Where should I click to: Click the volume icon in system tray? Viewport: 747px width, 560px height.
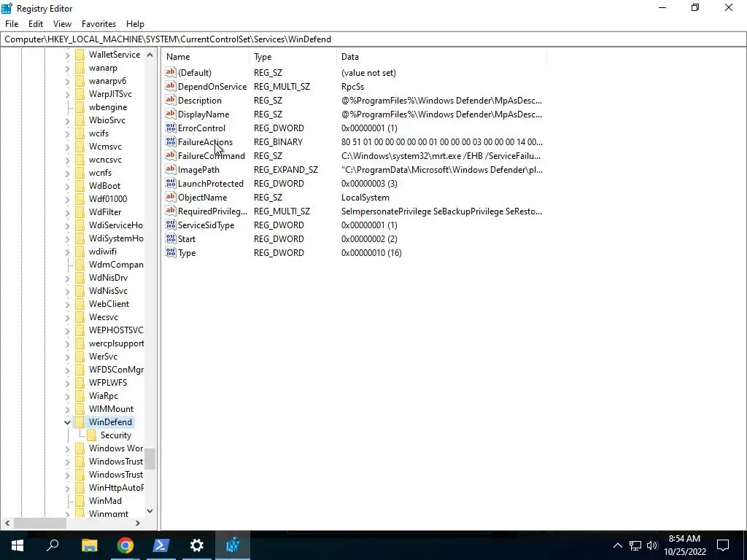[x=652, y=545]
